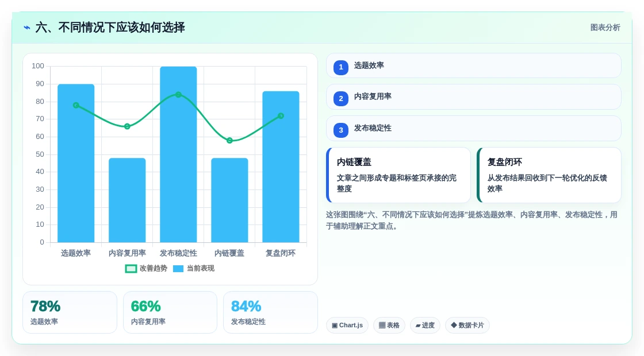This screenshot has height=356, width=644.
Task: Click the 表格 tag chip
Action: coord(389,325)
